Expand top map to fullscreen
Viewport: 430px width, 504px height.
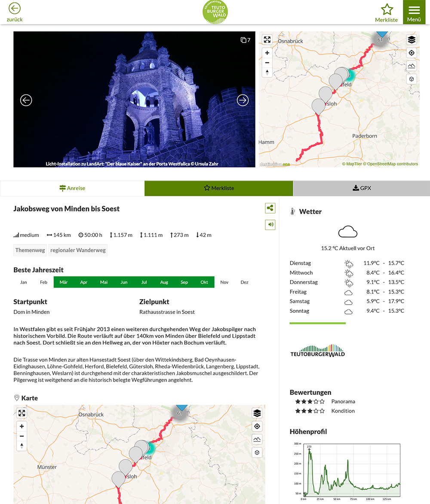point(267,40)
